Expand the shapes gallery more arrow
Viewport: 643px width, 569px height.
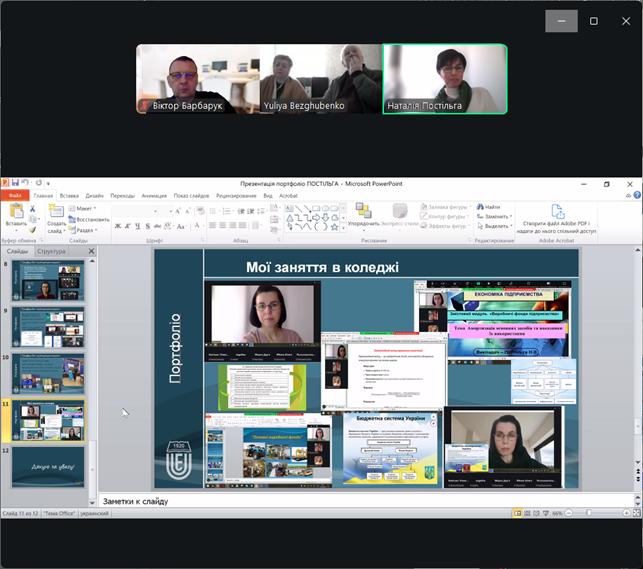coord(343,228)
